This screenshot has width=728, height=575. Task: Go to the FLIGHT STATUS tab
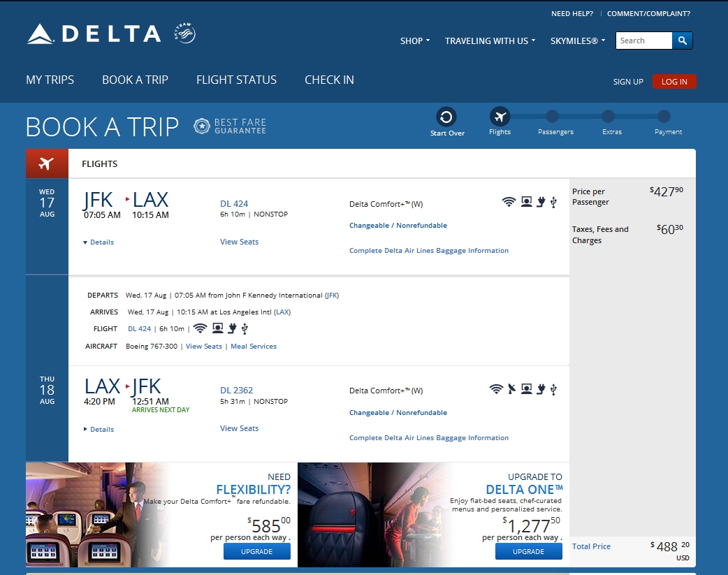pyautogui.click(x=236, y=80)
